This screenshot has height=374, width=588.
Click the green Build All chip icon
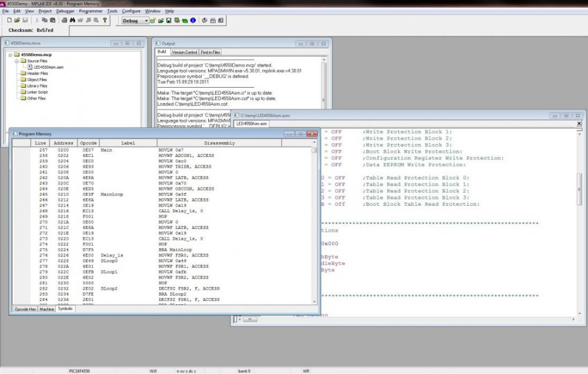(183, 21)
